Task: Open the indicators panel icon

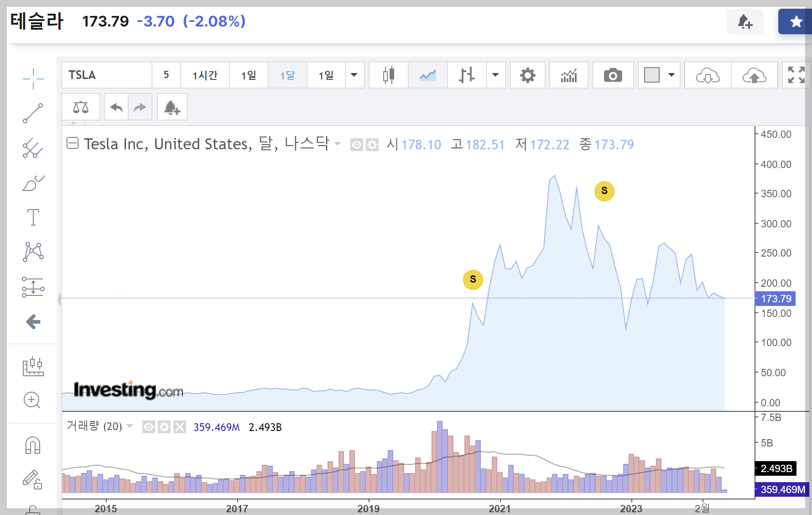Action: click(x=568, y=75)
